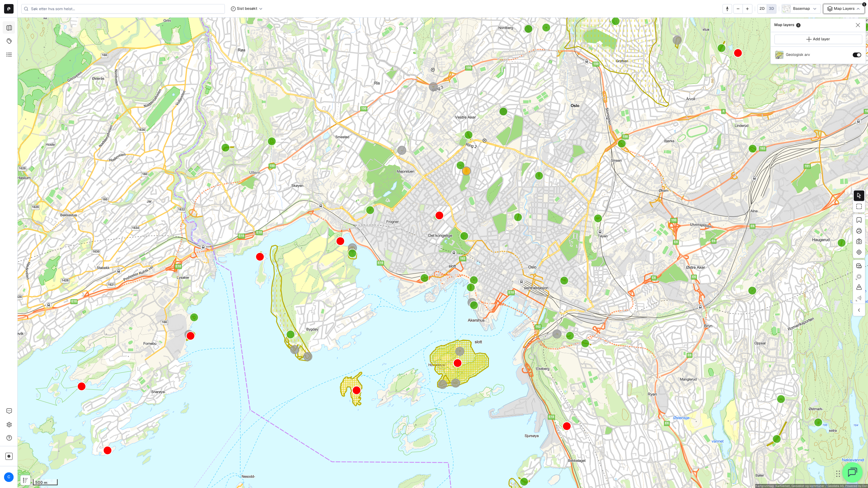Zoom out with the minus button
Image resolution: width=868 pixels, height=488 pixels.
point(738,9)
